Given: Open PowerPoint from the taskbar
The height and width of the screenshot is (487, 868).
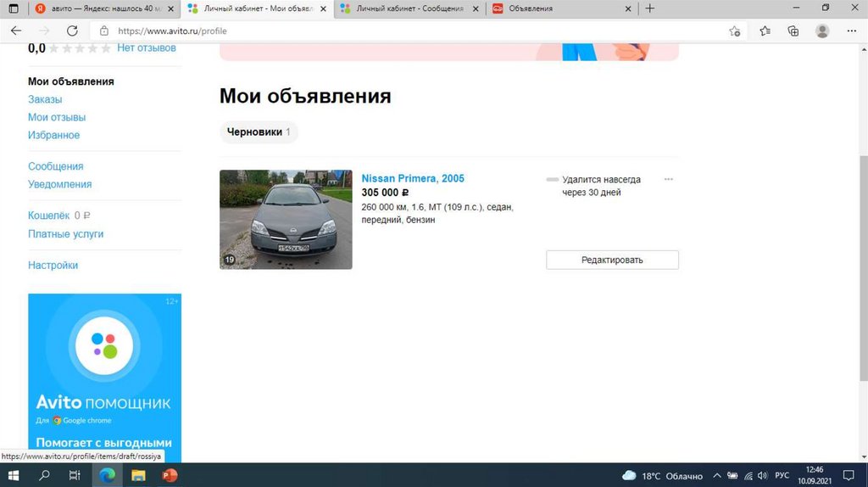Looking at the screenshot, I should tap(170, 475).
